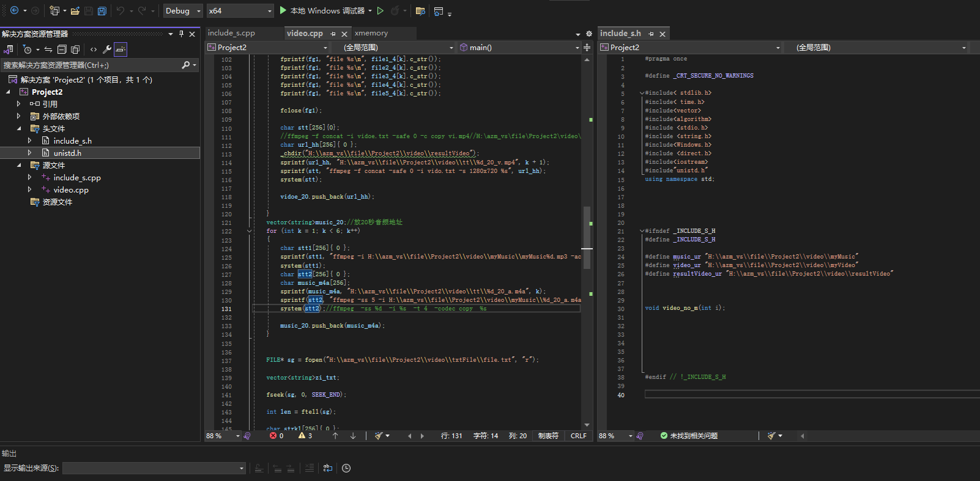Click the Properties wrench icon
Viewport: 980px width, 481px height.
[107, 50]
